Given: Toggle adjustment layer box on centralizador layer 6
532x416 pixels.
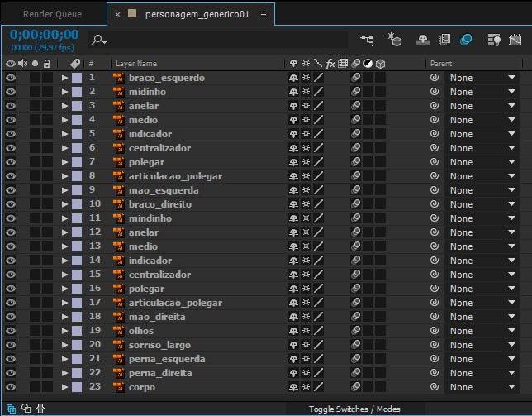Looking at the screenshot, I should (x=368, y=148).
